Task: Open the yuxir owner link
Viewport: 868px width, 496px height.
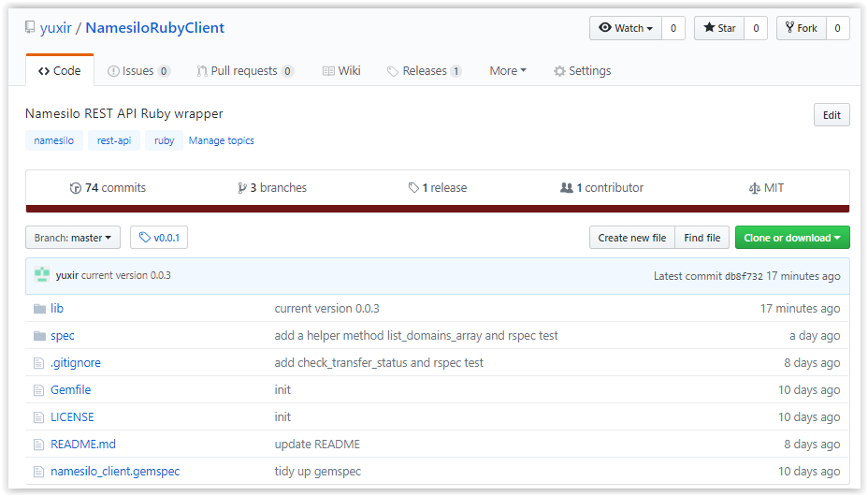Action: coord(56,28)
